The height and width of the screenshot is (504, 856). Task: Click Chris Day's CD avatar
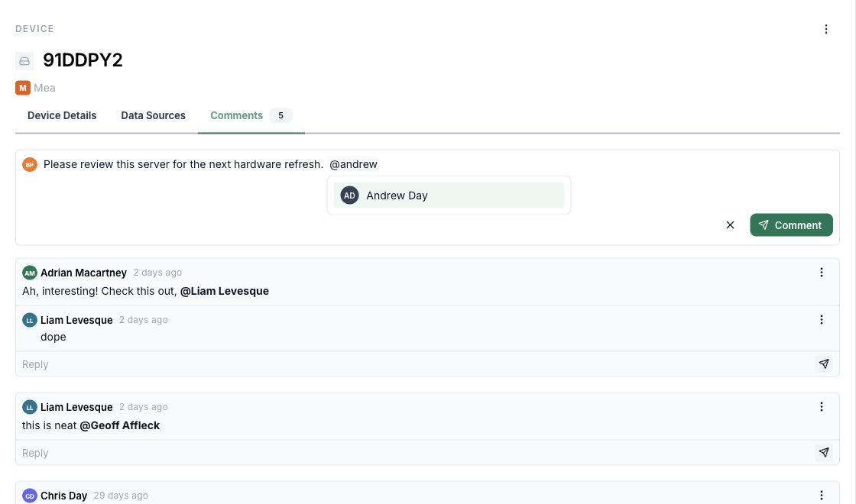[x=30, y=496]
